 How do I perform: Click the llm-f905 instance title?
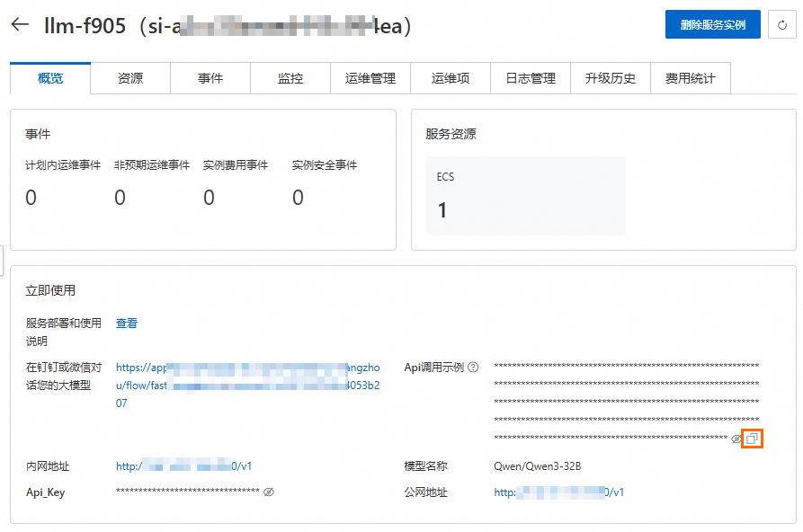[x=85, y=25]
